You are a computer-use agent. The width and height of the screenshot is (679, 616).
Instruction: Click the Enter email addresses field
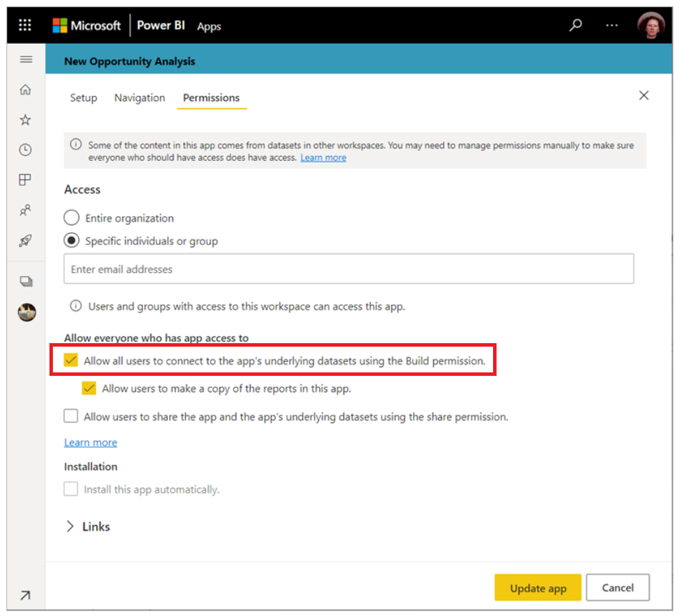click(x=349, y=269)
